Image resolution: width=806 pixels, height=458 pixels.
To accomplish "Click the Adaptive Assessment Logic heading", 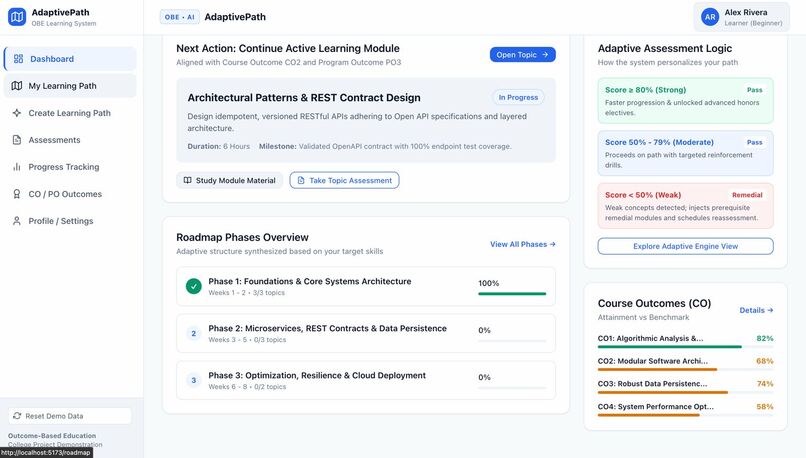I will click(x=665, y=48).
